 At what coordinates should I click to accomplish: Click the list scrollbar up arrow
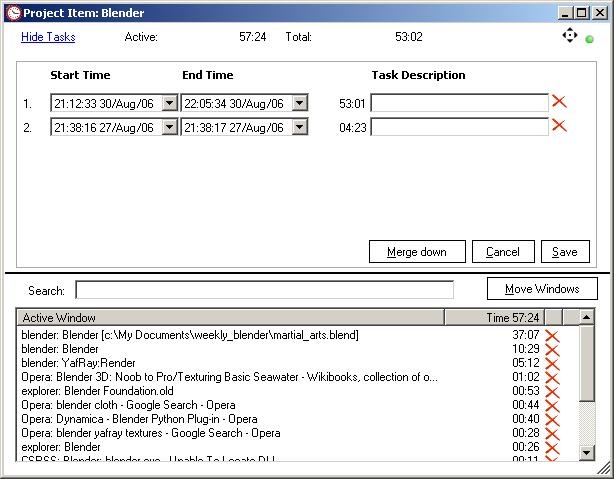click(x=586, y=317)
